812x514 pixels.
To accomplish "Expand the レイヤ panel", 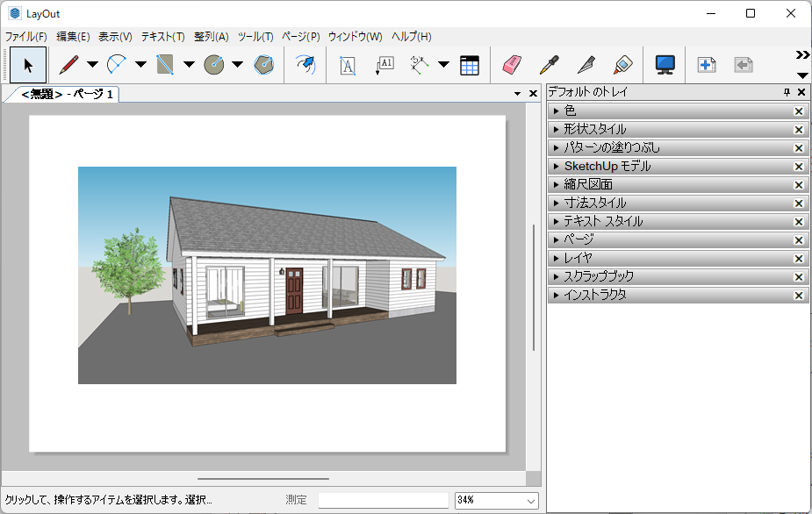I will click(x=578, y=259).
